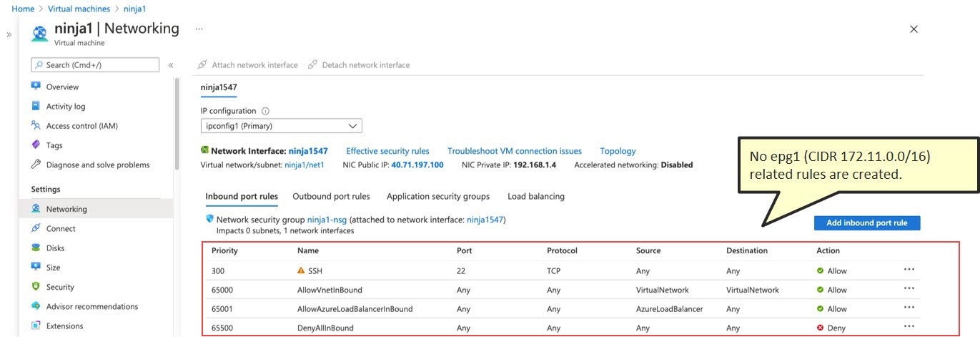Click the Attach network interface icon
The width and height of the screenshot is (980, 337).
point(202,64)
